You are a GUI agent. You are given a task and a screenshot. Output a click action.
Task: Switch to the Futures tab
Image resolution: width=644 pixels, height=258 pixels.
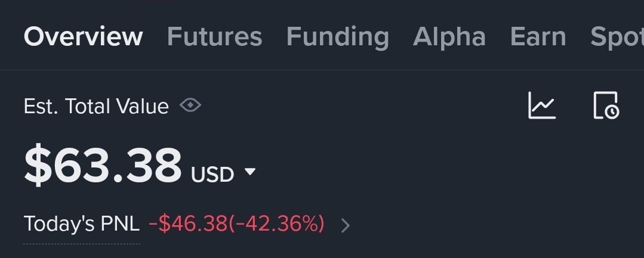point(214,37)
